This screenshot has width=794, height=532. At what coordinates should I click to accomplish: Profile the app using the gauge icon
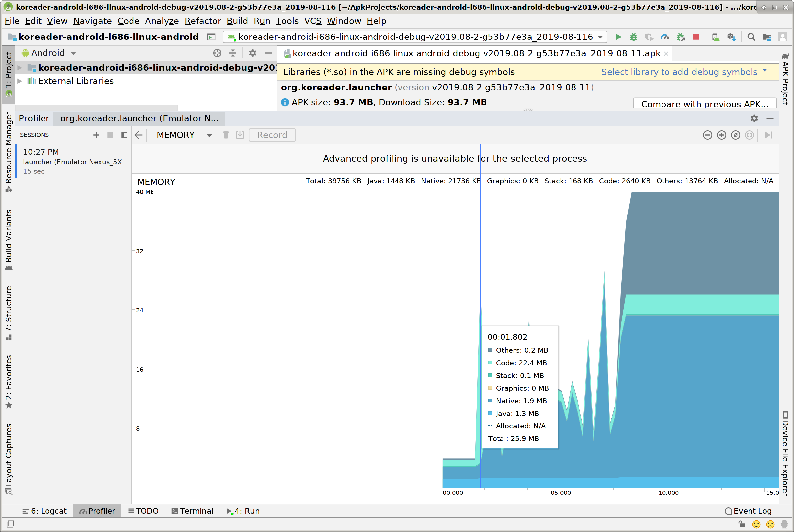pyautogui.click(x=664, y=37)
